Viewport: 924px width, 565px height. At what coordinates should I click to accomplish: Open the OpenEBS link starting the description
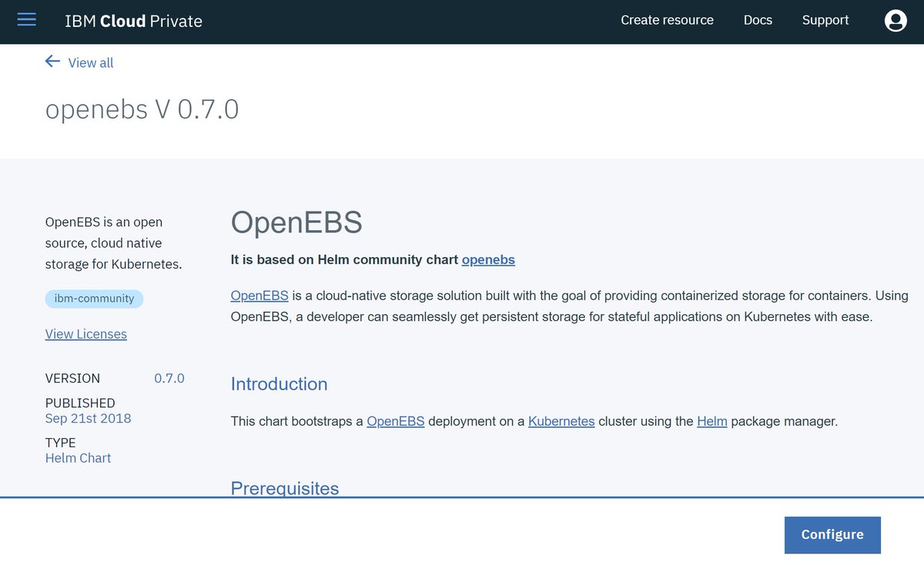tap(259, 296)
